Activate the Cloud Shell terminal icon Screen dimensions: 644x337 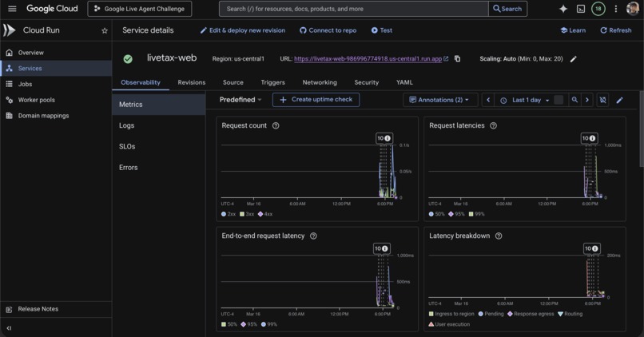(581, 9)
